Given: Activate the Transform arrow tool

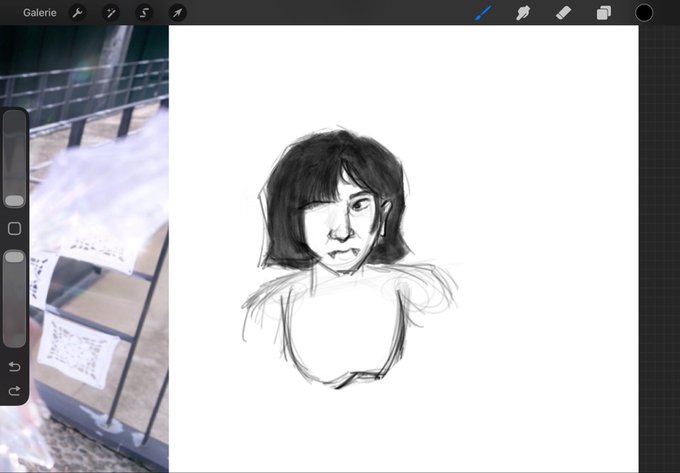Looking at the screenshot, I should (177, 13).
